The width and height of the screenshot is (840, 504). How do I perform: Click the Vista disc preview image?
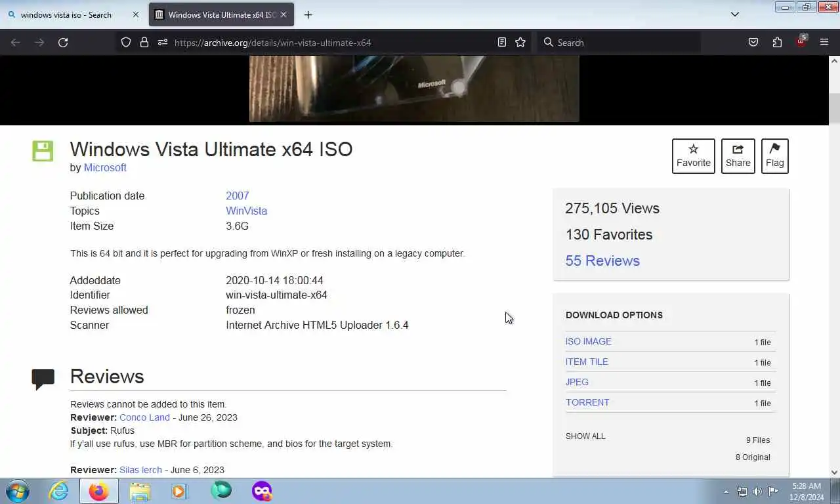coord(414,89)
